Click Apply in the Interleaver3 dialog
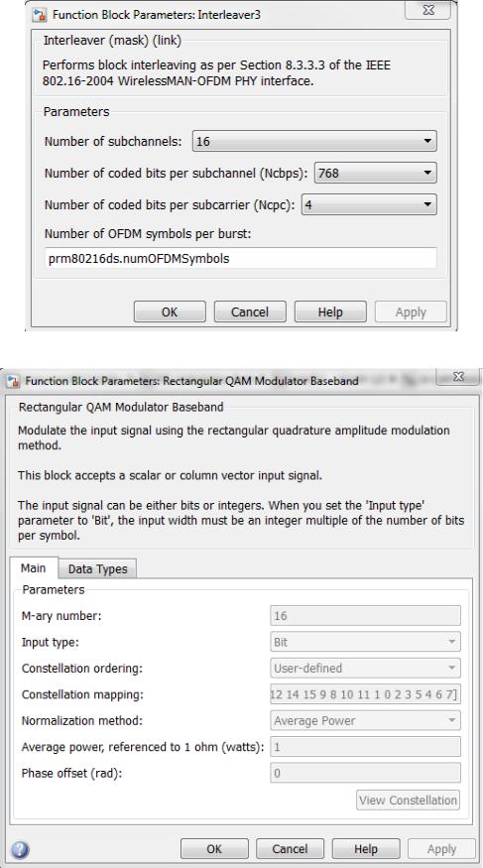The width and height of the screenshot is (483, 868). 411,311
